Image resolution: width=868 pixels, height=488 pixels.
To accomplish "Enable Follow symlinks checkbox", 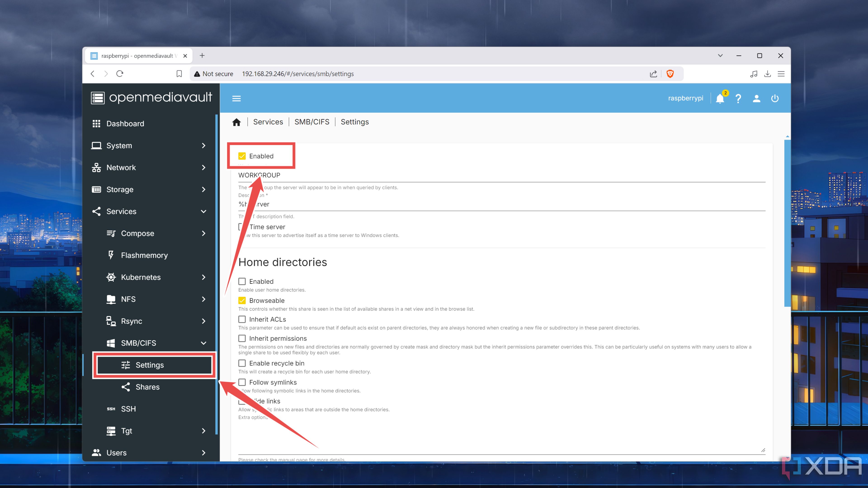I will [242, 382].
